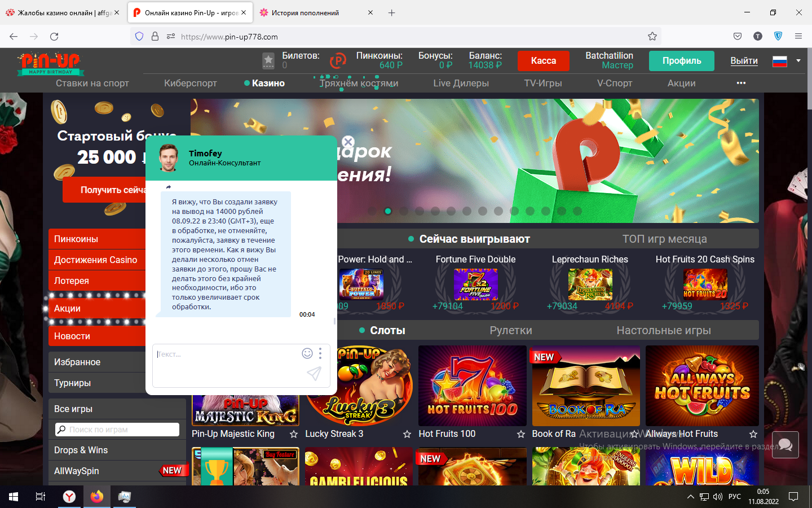Image resolution: width=812 pixels, height=508 pixels.
Task: Go back in browser history
Action: click(14, 36)
